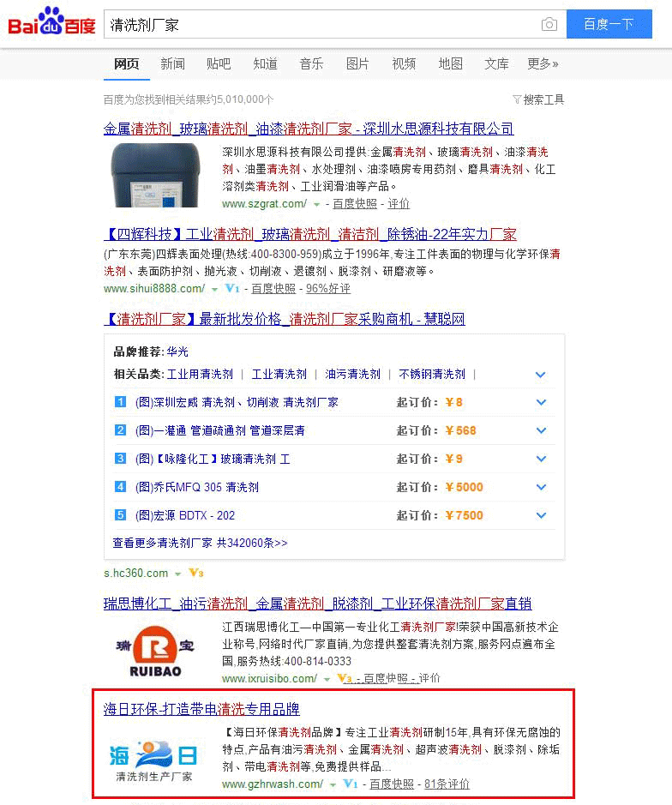Open the 更多» menu
Image resolution: width=672 pixels, height=805 pixels.
pos(543,63)
